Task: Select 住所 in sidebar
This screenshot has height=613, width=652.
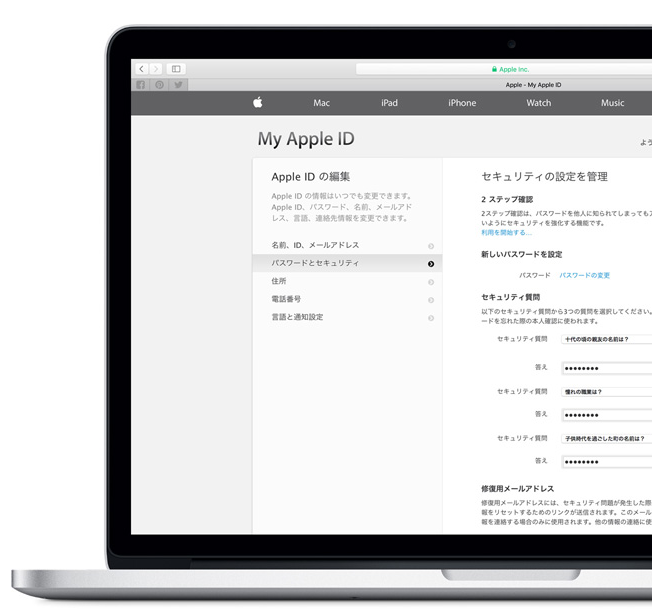Action: (347, 281)
